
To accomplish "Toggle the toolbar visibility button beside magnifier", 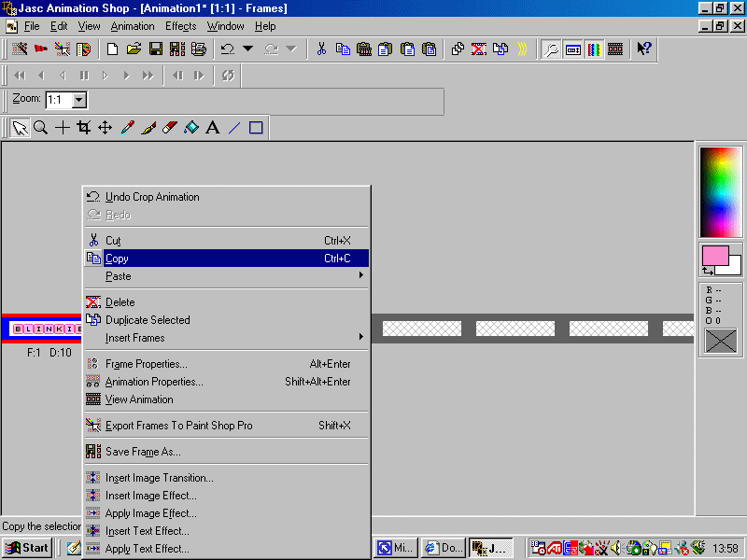I will (572, 49).
